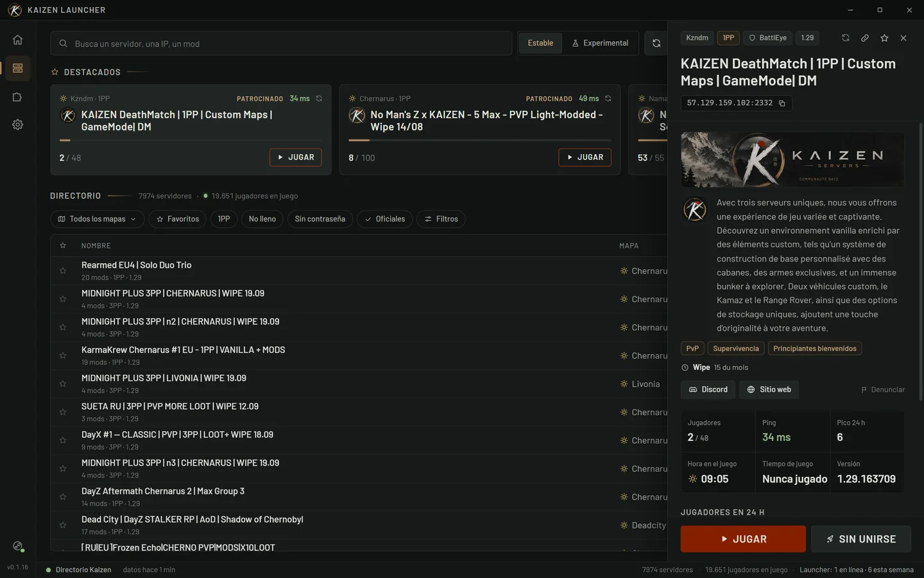
Task: Click JUGAR on the No Man's Z featured card
Action: tap(585, 157)
